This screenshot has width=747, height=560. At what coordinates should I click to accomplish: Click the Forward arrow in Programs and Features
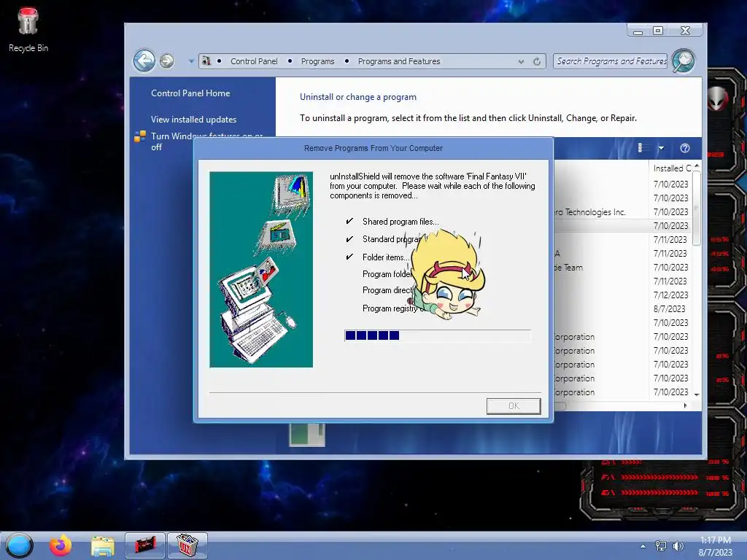(x=166, y=61)
